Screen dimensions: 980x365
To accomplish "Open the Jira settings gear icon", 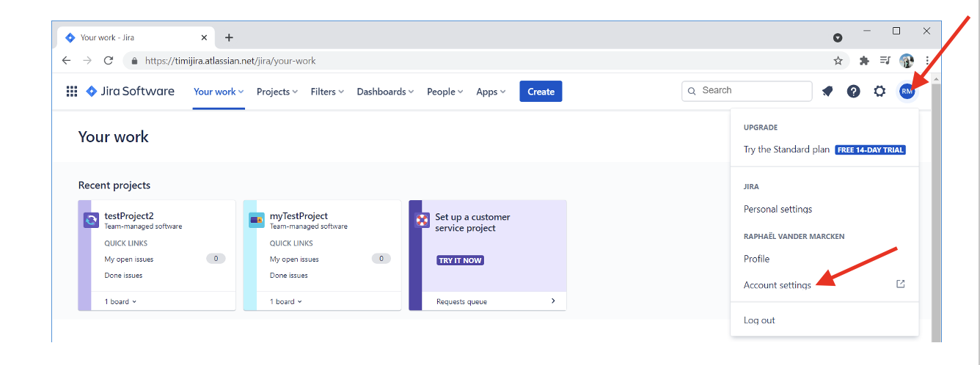I will click(x=880, y=92).
